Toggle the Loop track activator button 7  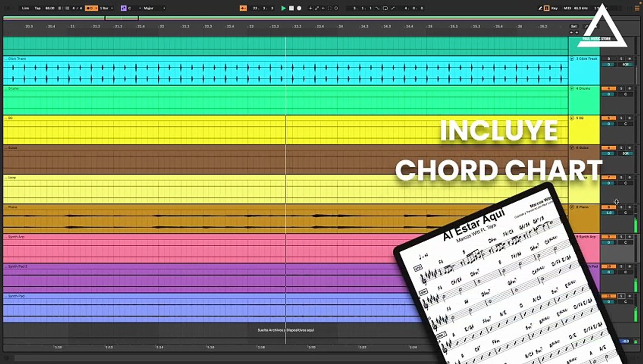point(609,177)
